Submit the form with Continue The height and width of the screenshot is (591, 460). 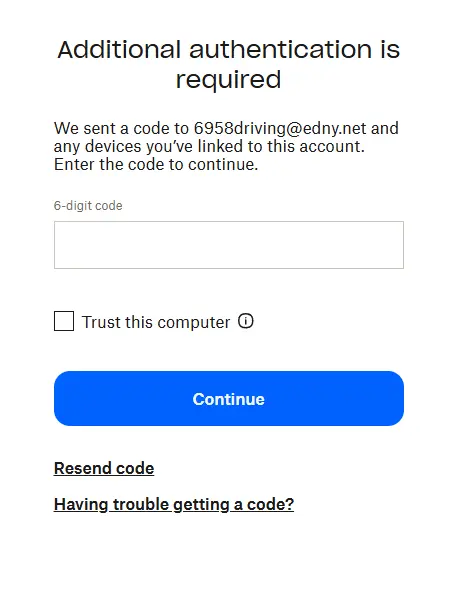pos(229,398)
